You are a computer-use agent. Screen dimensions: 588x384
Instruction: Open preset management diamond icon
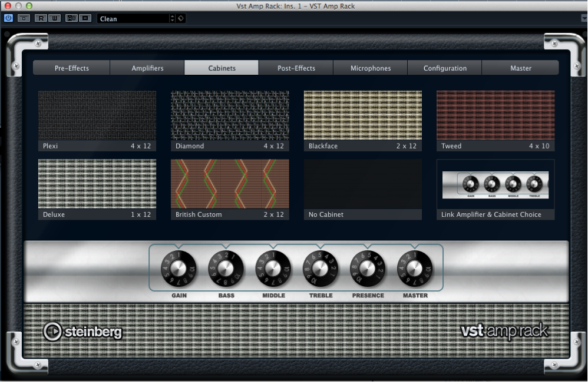click(181, 18)
